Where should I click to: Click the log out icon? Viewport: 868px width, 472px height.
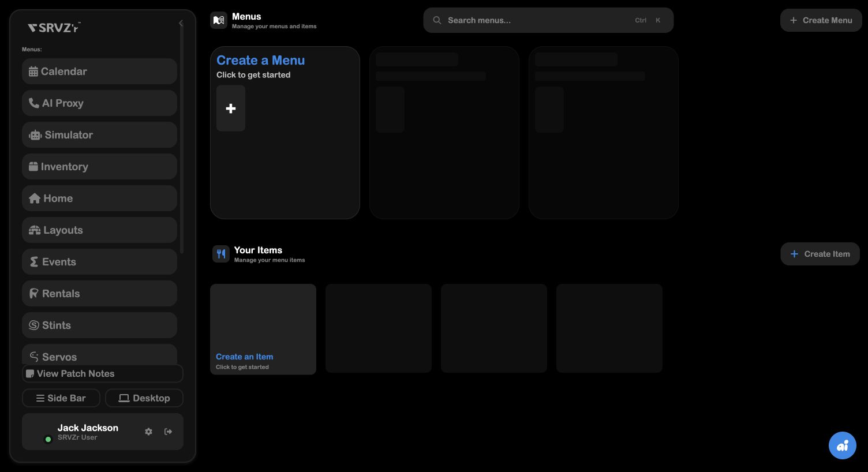(x=169, y=432)
